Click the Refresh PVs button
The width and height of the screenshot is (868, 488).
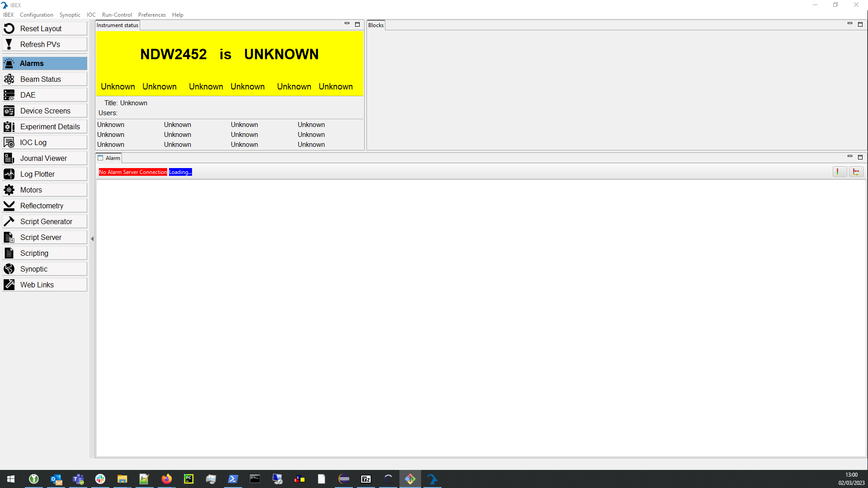[x=44, y=44]
